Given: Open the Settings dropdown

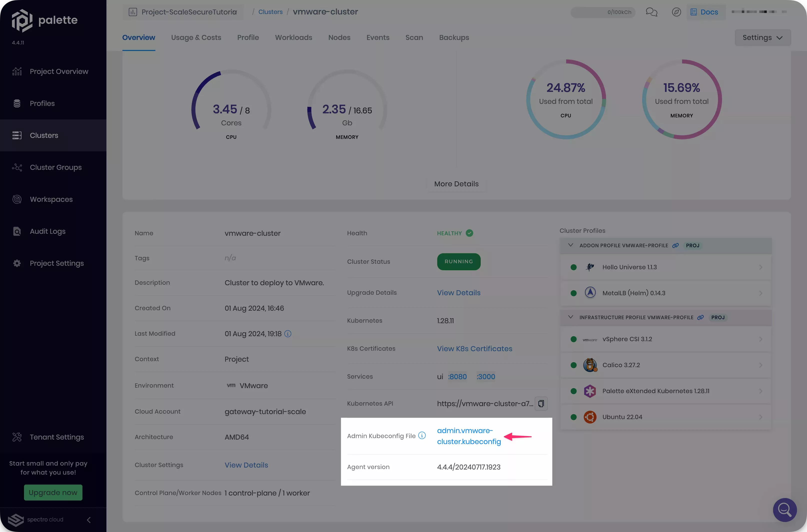Looking at the screenshot, I should coord(763,37).
